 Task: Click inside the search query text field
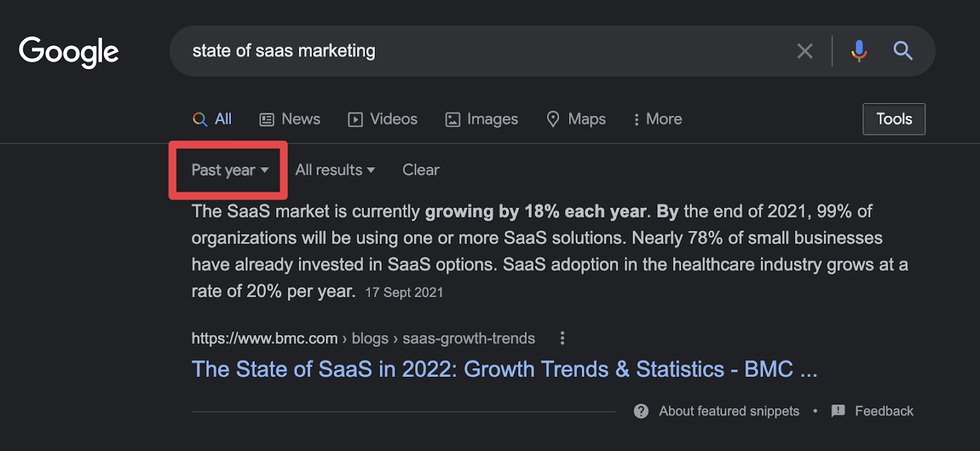click(478, 51)
